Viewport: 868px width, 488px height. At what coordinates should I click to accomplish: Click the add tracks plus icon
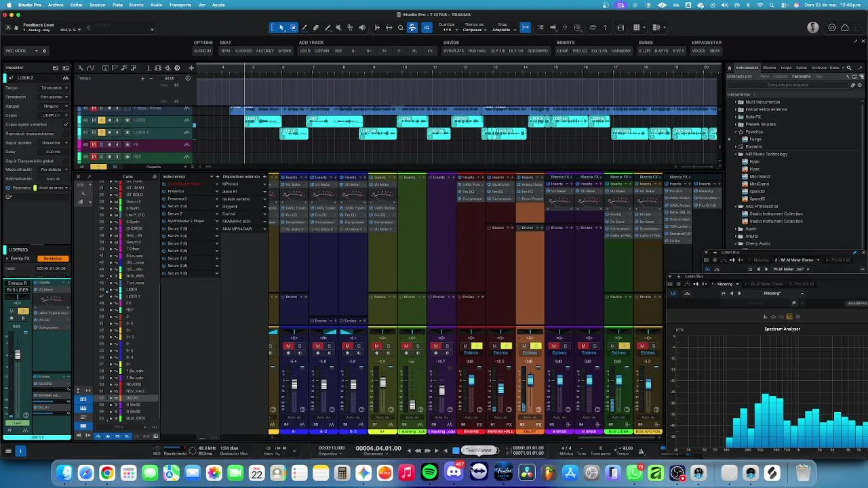[x=191, y=68]
